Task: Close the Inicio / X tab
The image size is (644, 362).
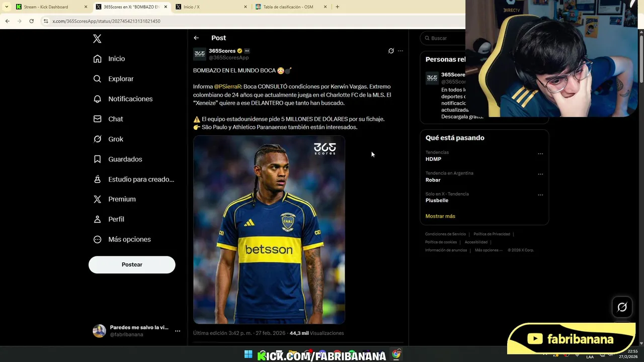Action: [246, 7]
